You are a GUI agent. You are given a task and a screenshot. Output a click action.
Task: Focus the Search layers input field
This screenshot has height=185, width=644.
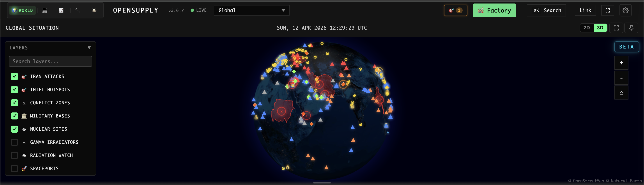pos(51,61)
